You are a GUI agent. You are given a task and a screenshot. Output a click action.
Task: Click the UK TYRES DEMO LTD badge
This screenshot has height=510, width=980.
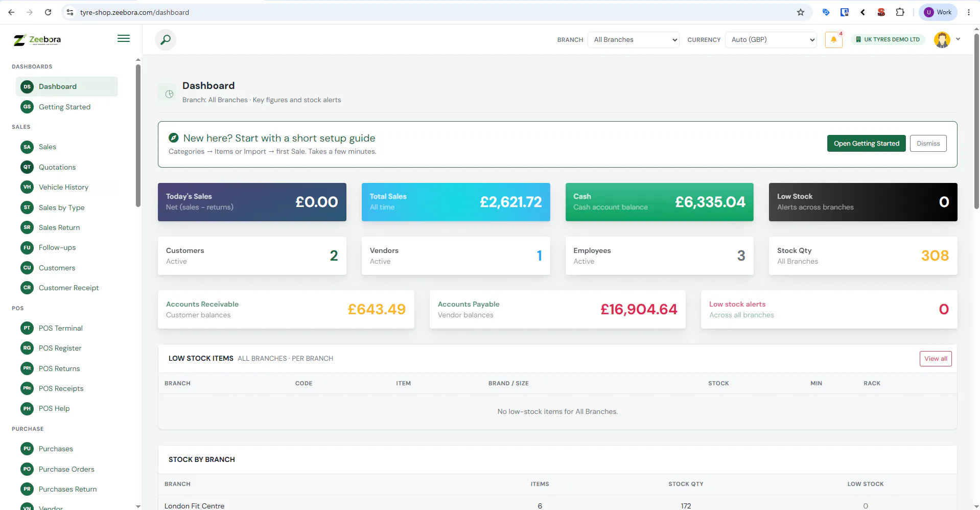[888, 39]
